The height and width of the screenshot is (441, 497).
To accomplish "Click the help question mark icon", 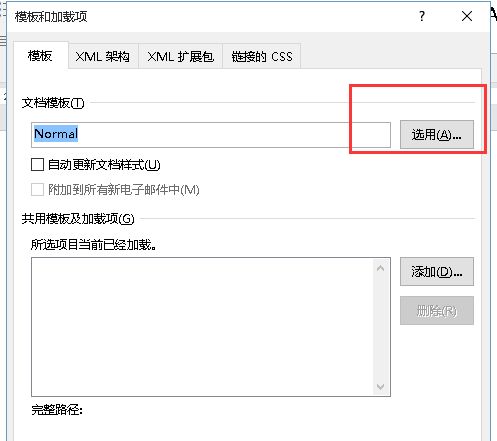I will click(422, 16).
